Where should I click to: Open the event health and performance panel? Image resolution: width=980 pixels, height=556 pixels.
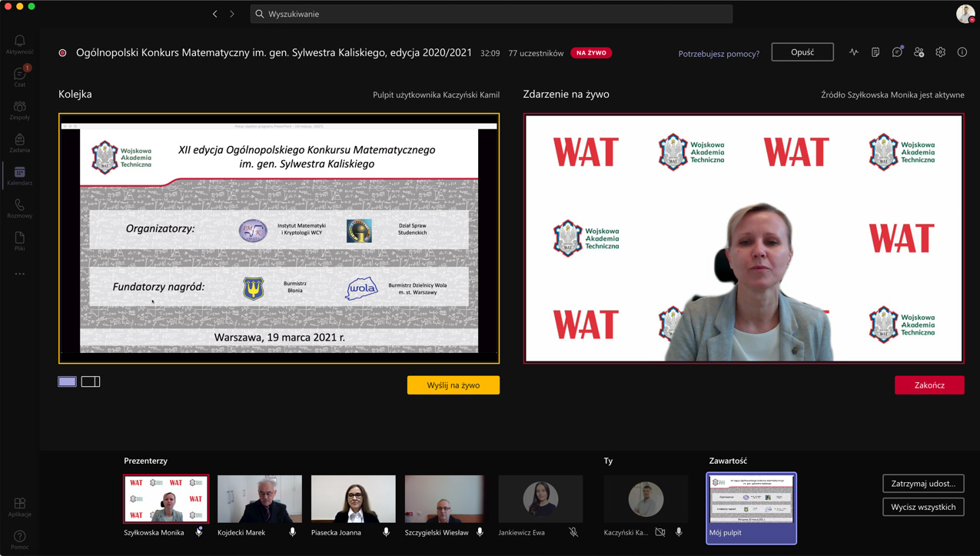tap(854, 52)
